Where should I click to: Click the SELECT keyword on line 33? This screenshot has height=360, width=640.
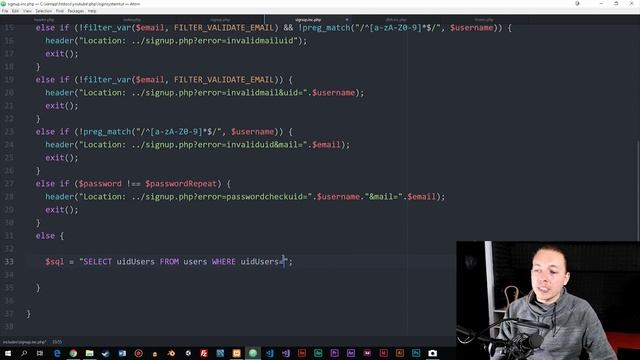97,262
